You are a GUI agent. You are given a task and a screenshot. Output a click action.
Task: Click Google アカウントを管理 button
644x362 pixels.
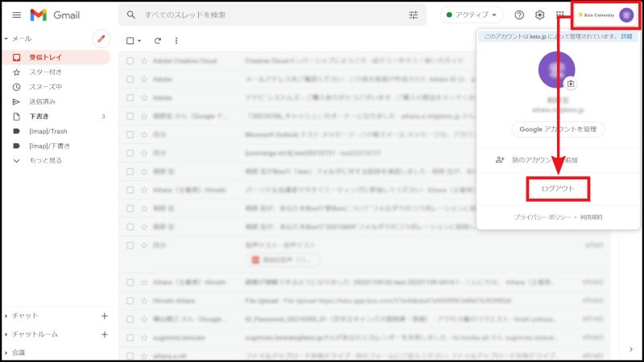[558, 129]
